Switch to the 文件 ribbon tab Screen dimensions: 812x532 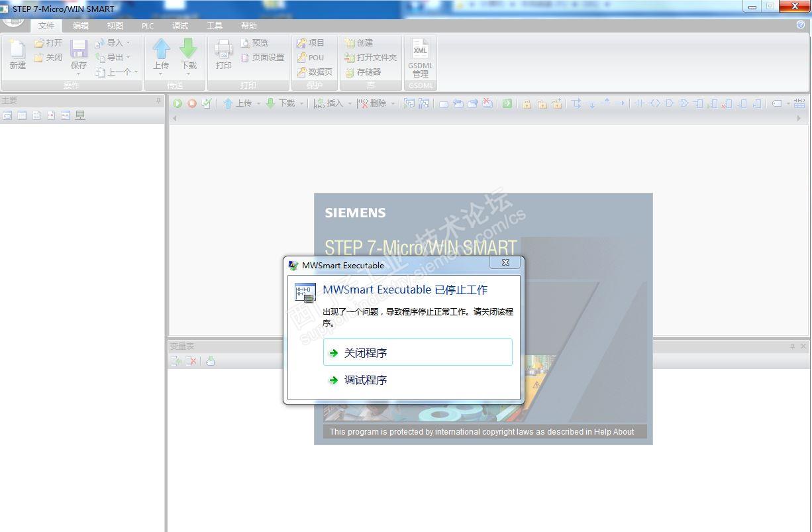tap(46, 26)
